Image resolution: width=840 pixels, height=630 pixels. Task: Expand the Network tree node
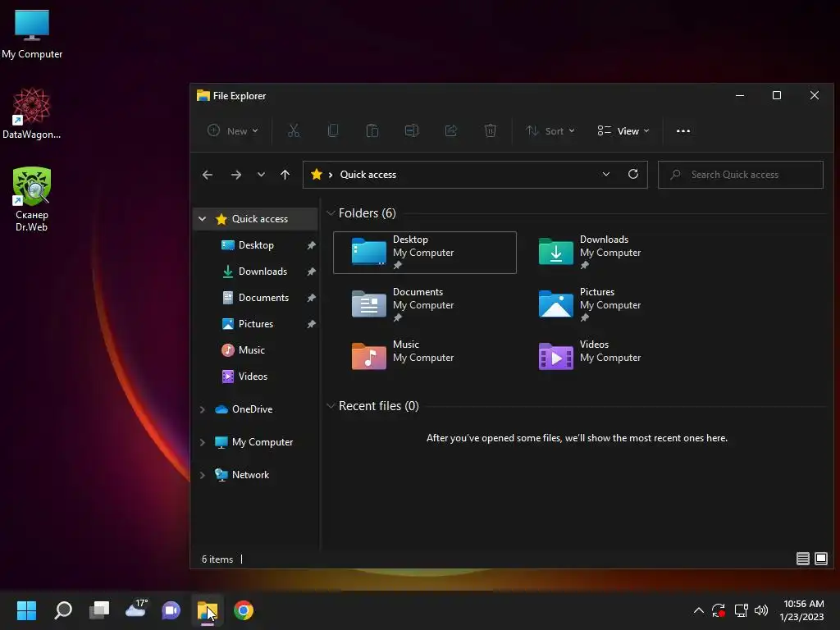point(202,475)
